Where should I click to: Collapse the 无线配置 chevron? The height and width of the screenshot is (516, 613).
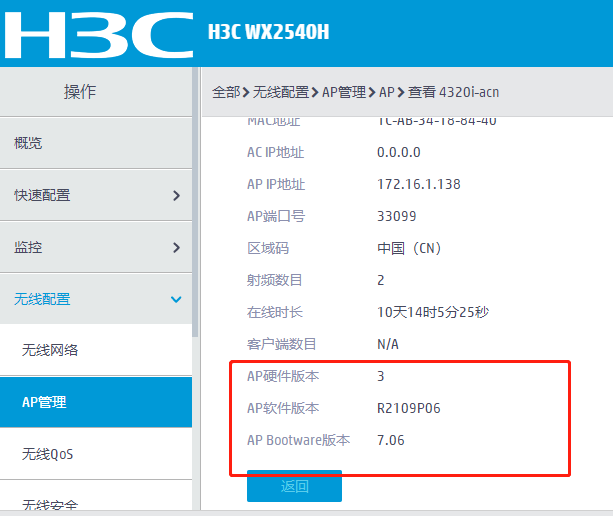(176, 299)
